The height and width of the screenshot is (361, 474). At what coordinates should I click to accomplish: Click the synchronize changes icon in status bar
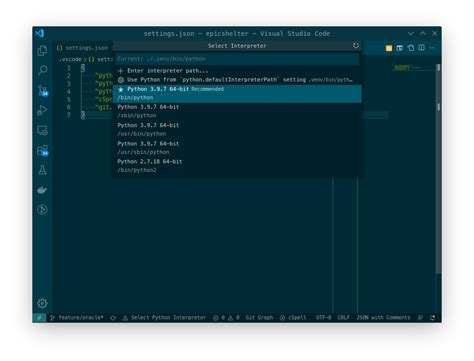point(113,318)
